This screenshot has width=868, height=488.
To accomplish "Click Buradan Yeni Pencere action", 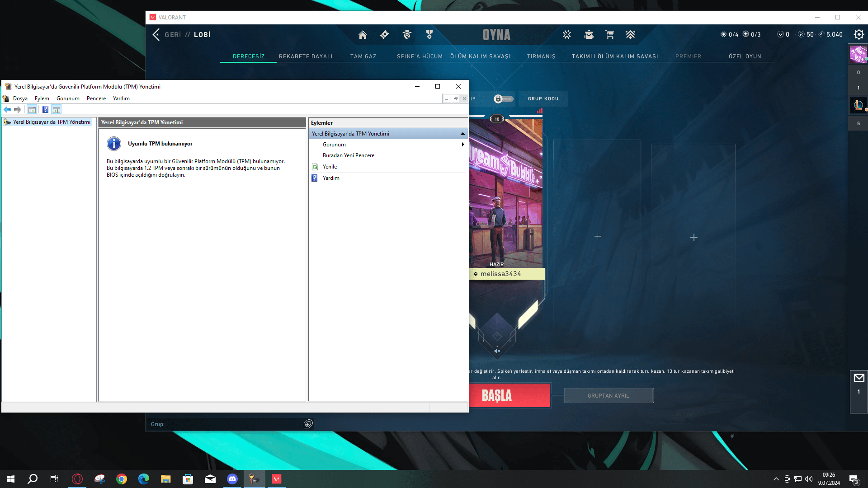I will [x=349, y=155].
